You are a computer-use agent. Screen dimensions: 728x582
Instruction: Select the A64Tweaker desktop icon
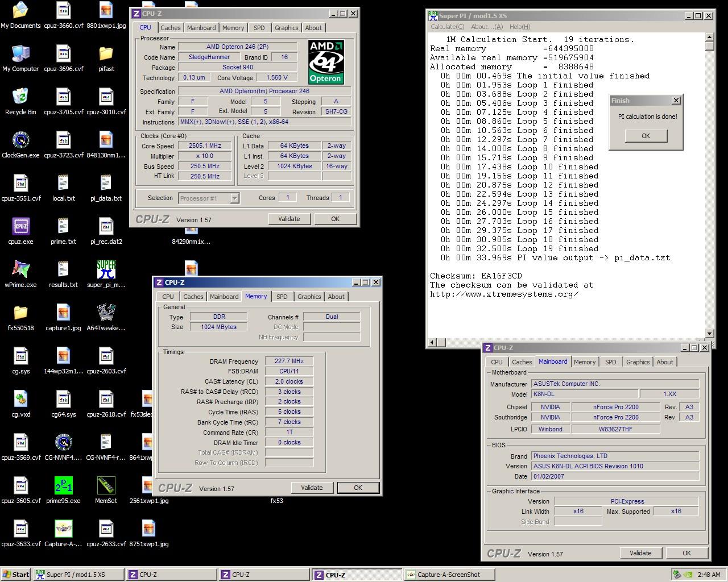[x=106, y=313]
